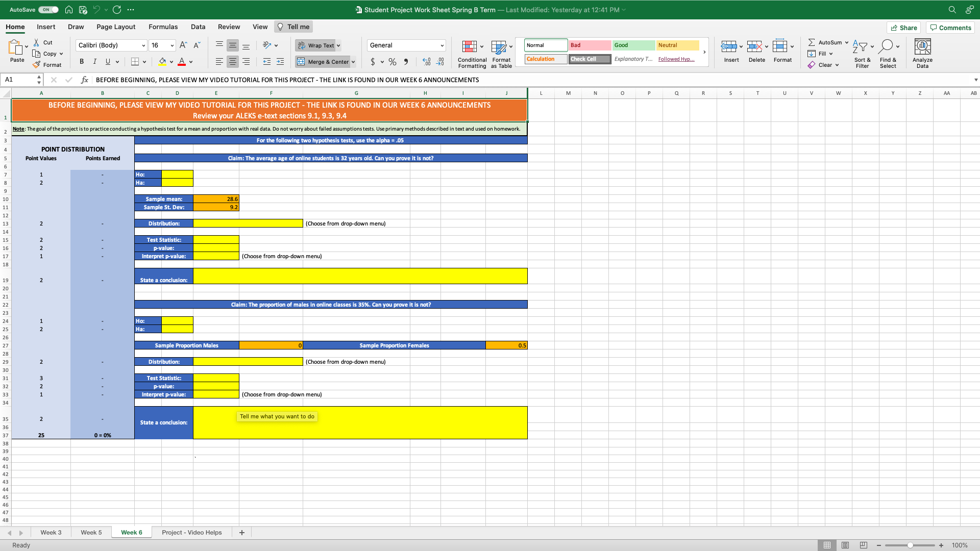Open the Formulas ribbon tab
The height and width of the screenshot is (551, 980).
point(163,27)
